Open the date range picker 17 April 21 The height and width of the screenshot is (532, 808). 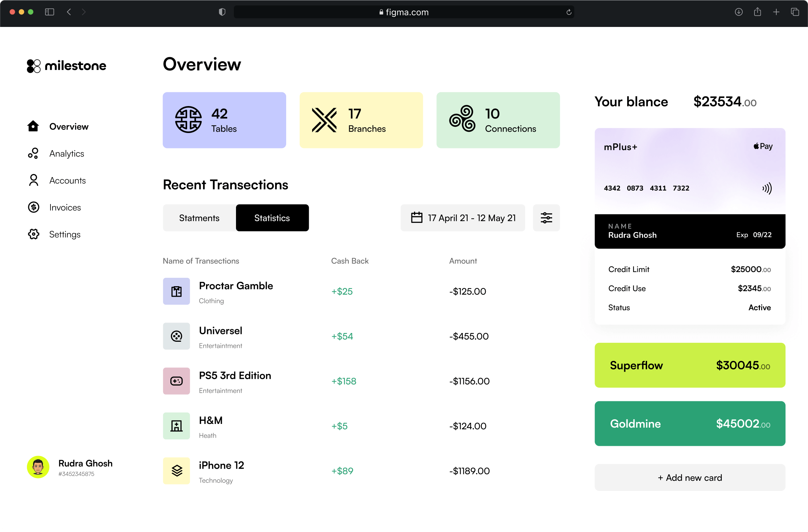(x=462, y=218)
